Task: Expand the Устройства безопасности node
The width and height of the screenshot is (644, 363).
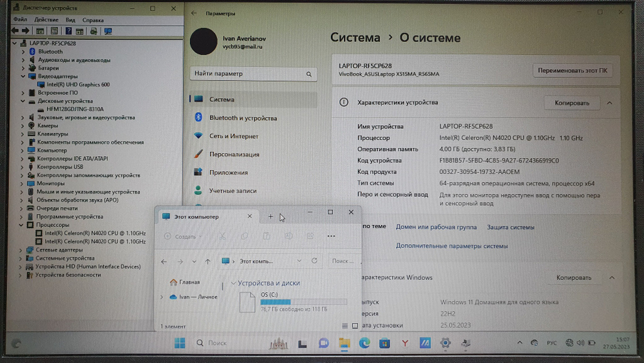Action: 20,275
